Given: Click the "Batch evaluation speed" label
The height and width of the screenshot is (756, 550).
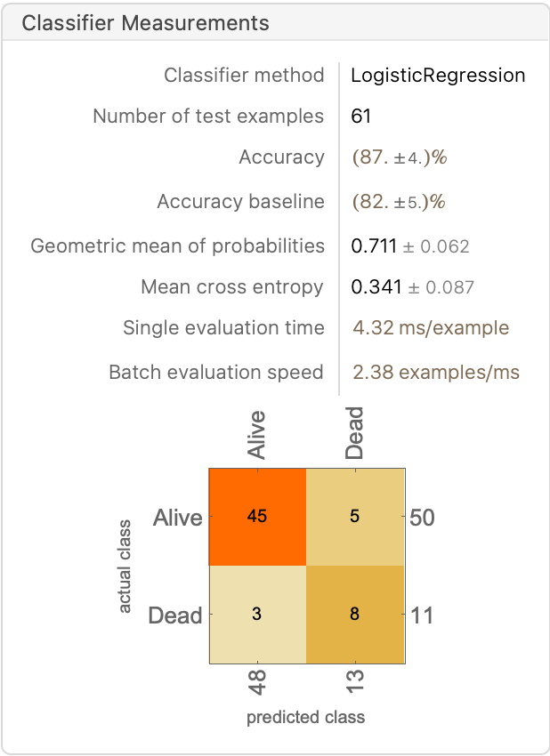Looking at the screenshot, I should [216, 373].
